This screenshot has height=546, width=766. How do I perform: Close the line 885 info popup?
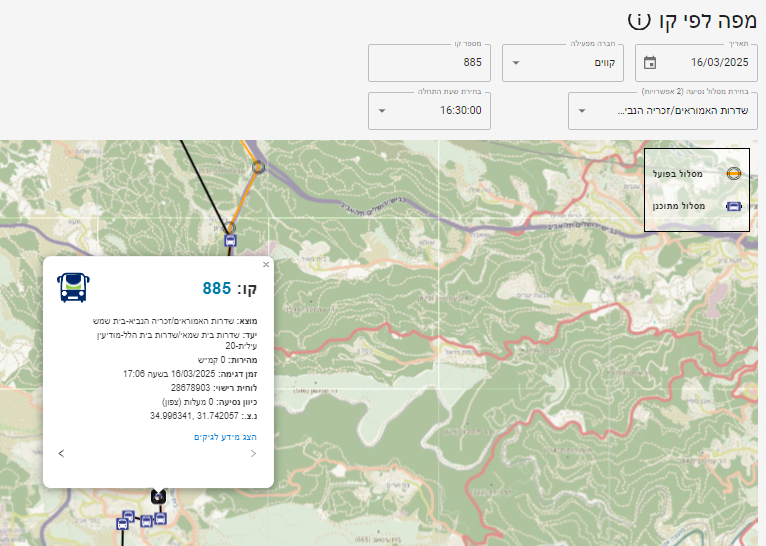(266, 265)
